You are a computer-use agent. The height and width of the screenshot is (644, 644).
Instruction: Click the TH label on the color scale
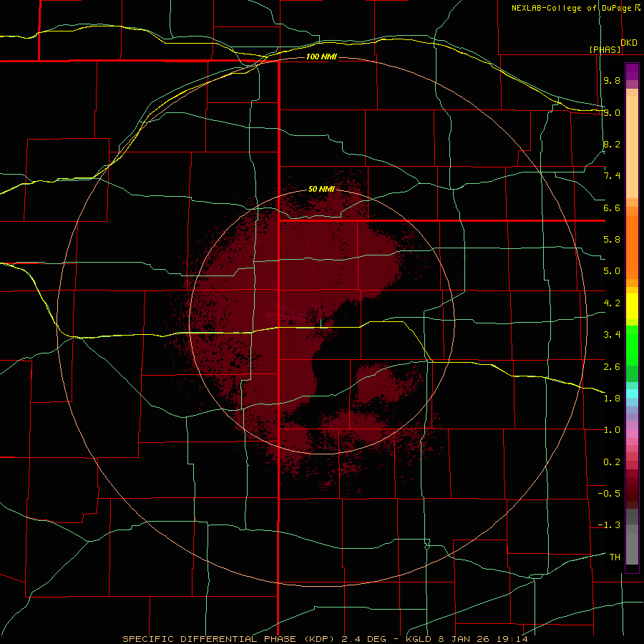point(615,557)
